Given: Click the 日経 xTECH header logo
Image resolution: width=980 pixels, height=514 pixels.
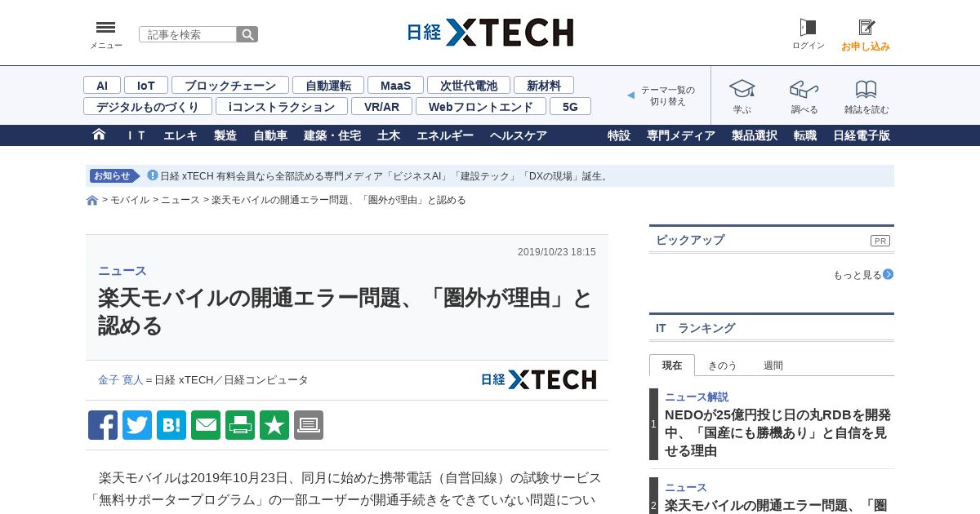Looking at the screenshot, I should pos(490,33).
